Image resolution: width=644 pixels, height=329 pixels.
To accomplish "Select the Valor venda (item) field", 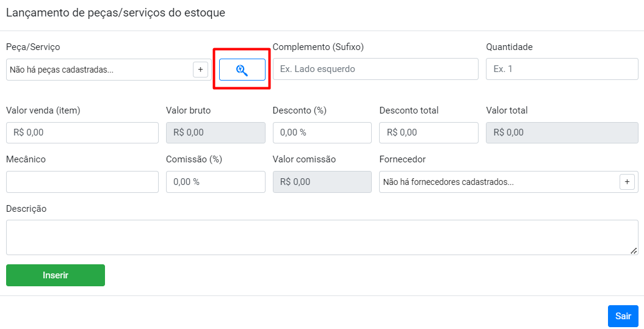I will coord(82,132).
